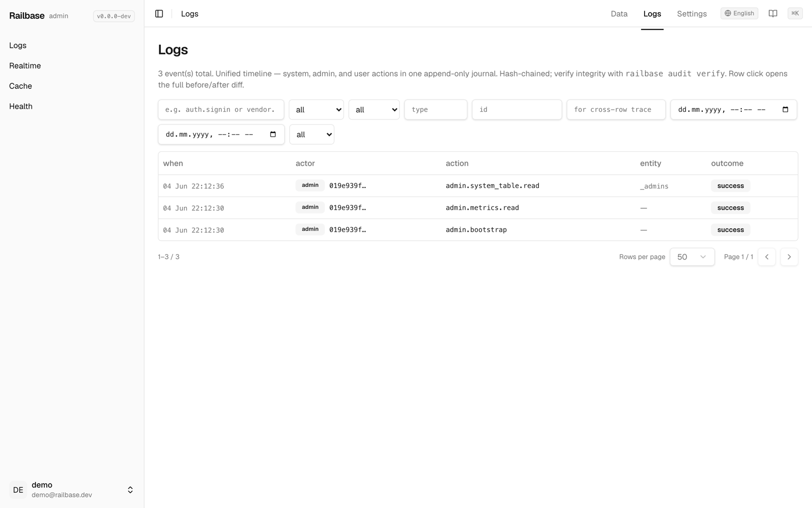Open Logs in the sidebar
The width and height of the screenshot is (812, 508).
pos(18,45)
